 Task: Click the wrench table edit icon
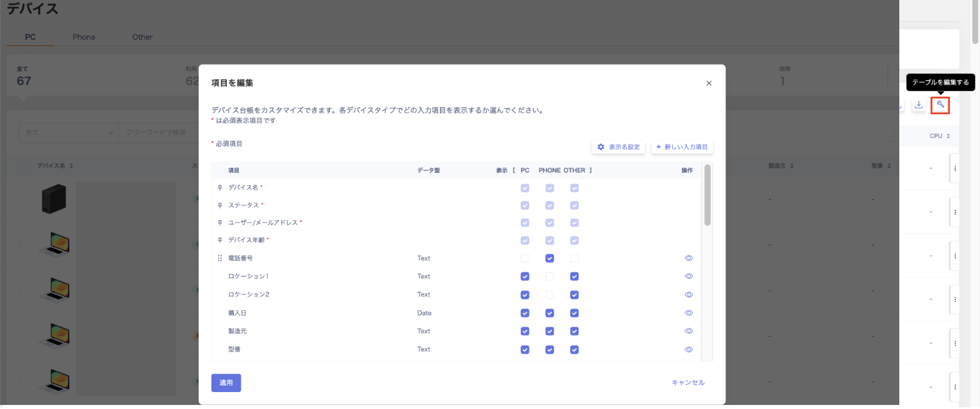[940, 105]
